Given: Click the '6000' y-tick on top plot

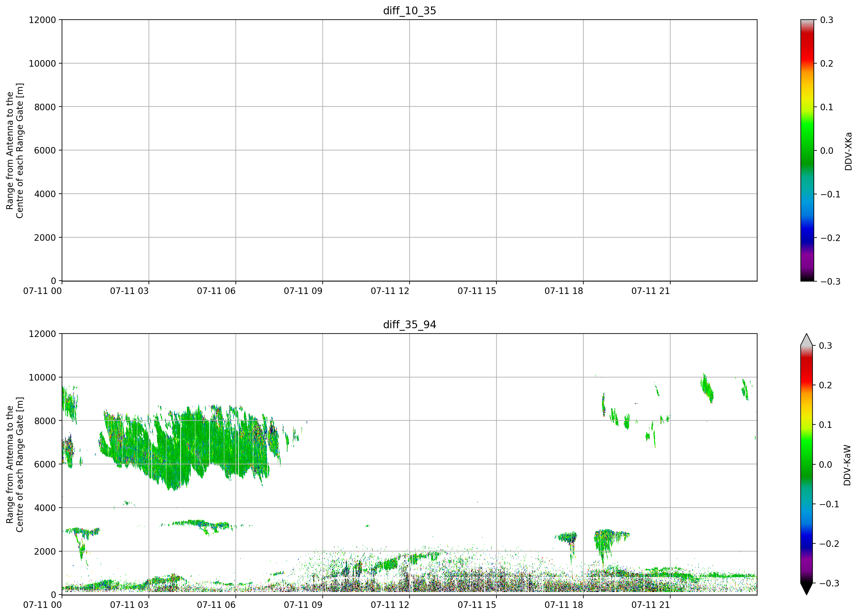Looking at the screenshot, I should point(45,150).
